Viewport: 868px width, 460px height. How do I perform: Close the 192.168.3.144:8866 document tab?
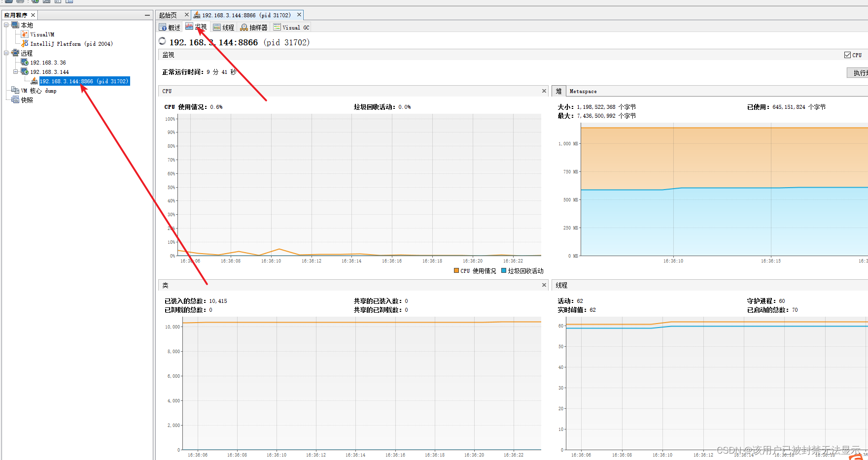pos(299,15)
